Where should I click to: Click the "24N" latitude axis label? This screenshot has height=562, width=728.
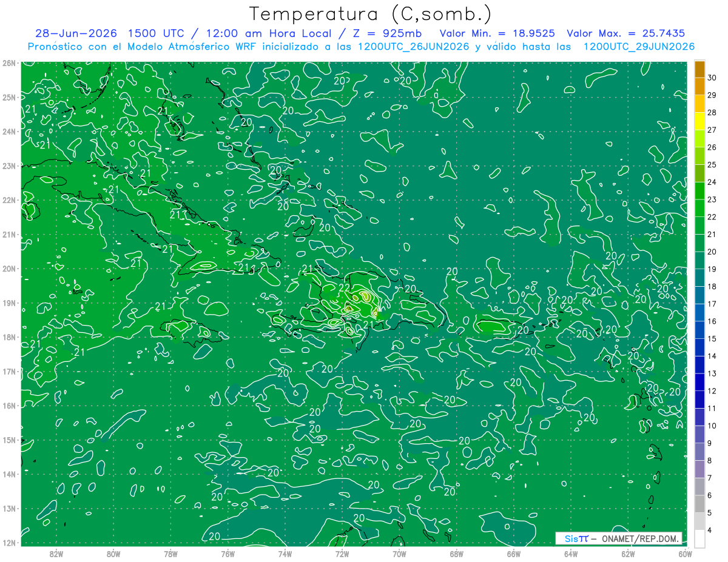(9, 132)
